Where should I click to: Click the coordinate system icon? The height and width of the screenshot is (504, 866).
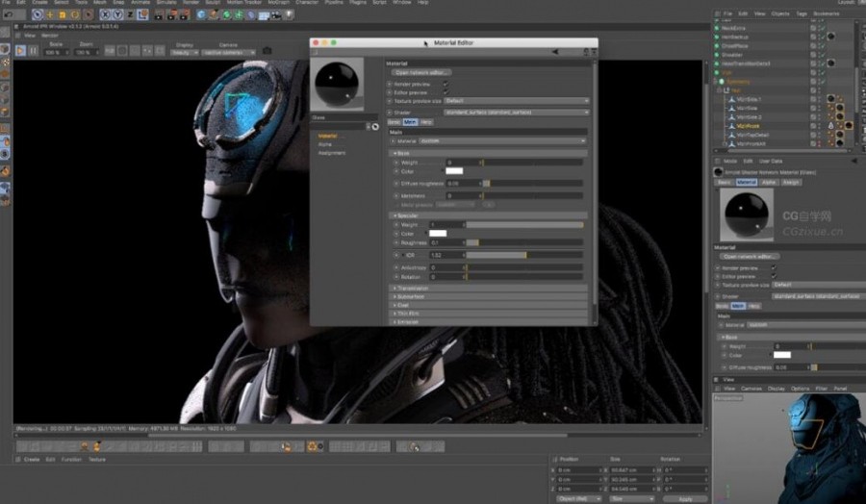[x=142, y=14]
